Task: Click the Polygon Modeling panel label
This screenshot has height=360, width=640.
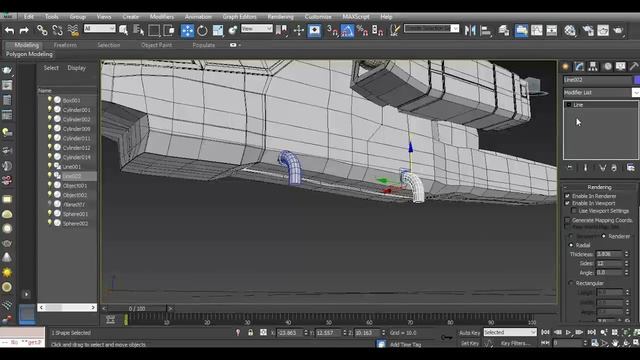Action: point(29,54)
